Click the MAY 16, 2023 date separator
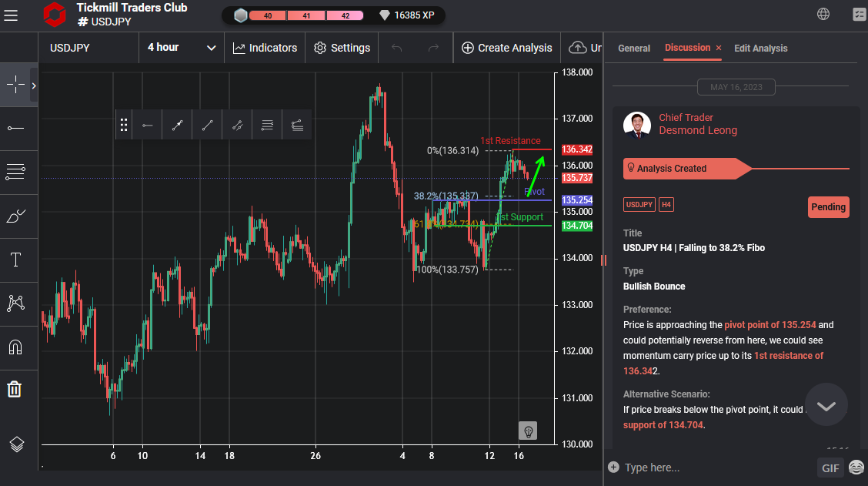 click(x=736, y=87)
